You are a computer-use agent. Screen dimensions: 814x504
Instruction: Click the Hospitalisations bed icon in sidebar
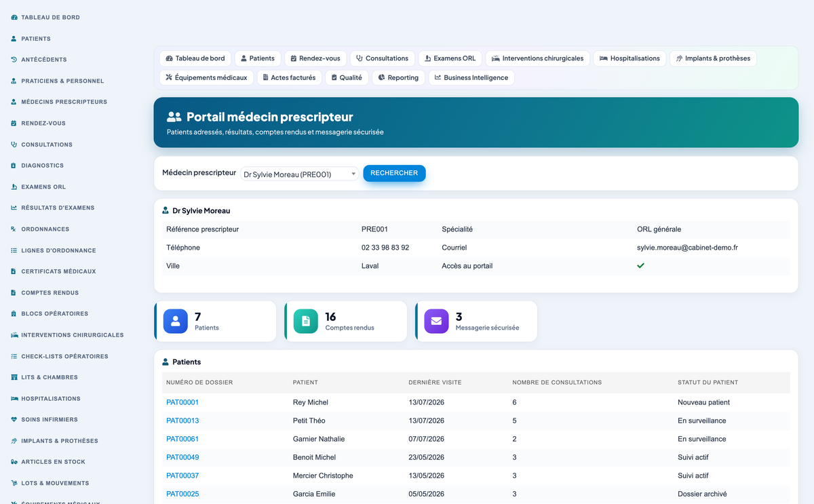click(x=14, y=399)
